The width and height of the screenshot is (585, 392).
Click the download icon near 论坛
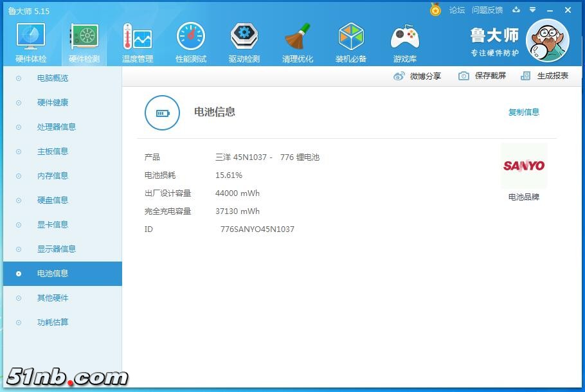pos(516,10)
